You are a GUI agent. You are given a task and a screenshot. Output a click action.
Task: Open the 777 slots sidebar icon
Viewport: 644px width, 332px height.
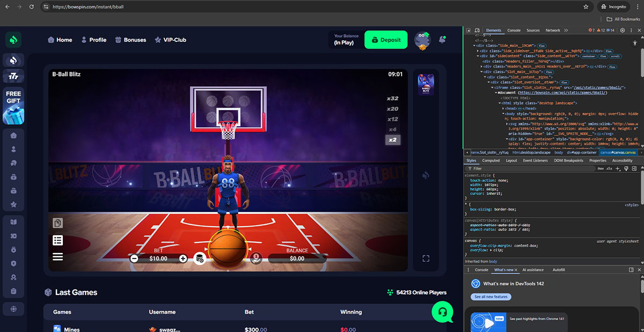pyautogui.click(x=13, y=77)
